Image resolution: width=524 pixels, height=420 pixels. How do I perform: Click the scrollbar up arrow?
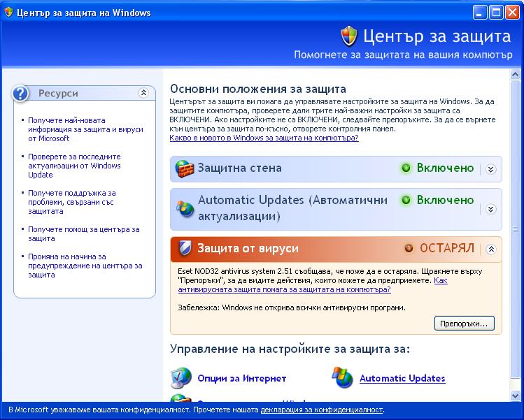click(515, 75)
